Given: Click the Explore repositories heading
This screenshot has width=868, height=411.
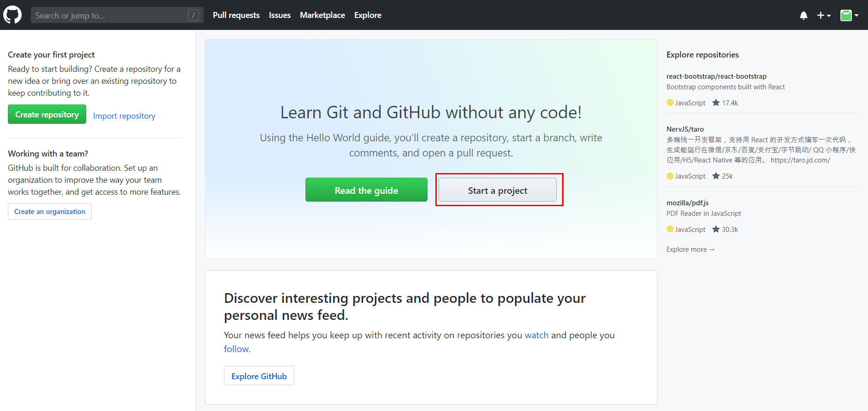Looking at the screenshot, I should tap(703, 55).
